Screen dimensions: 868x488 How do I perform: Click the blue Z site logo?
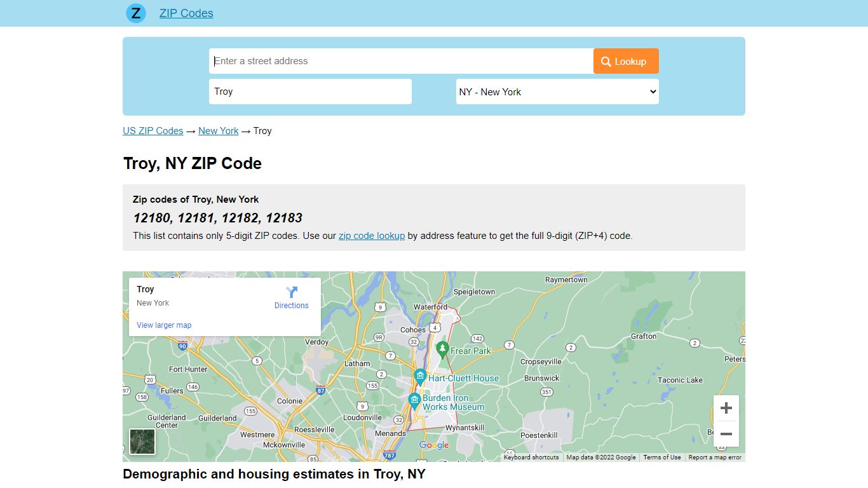coord(136,13)
